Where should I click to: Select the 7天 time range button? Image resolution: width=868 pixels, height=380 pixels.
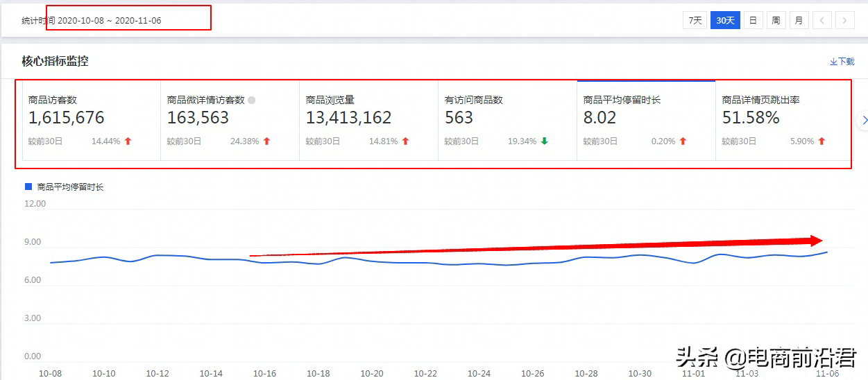click(x=695, y=21)
